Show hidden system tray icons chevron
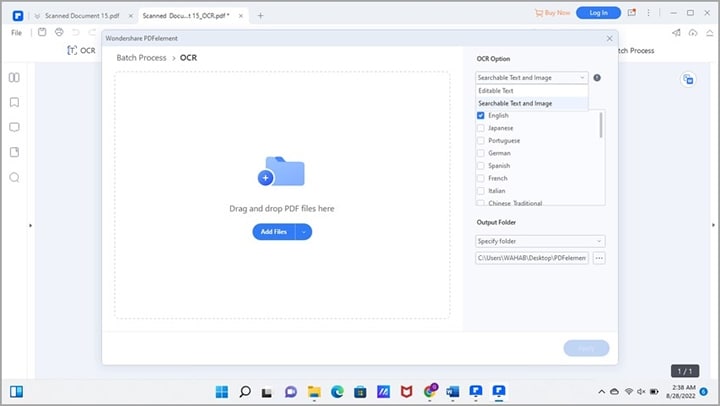This screenshot has width=720, height=406. coord(602,392)
